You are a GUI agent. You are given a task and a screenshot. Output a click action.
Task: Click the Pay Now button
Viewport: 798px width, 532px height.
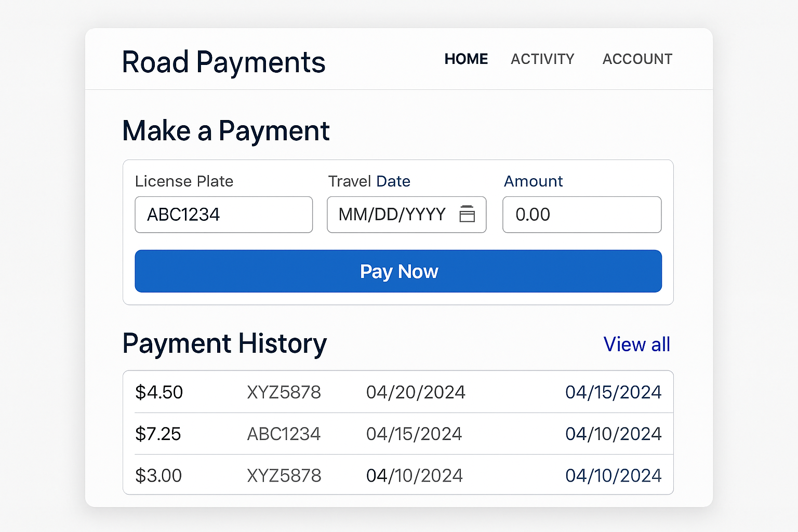point(398,271)
